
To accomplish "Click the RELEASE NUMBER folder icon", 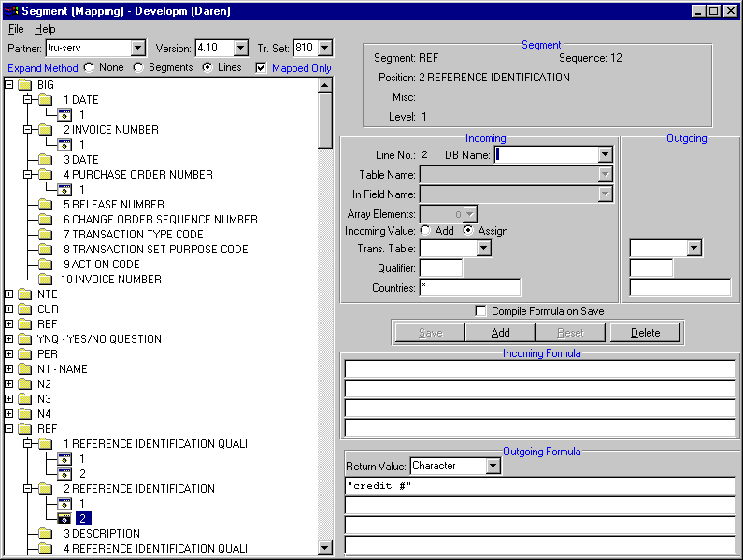I will point(45,205).
